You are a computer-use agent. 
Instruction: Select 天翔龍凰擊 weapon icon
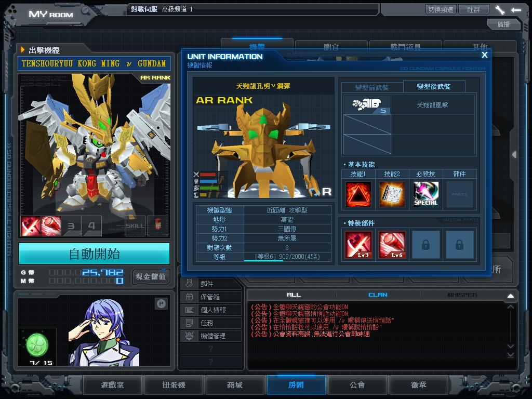click(367, 105)
